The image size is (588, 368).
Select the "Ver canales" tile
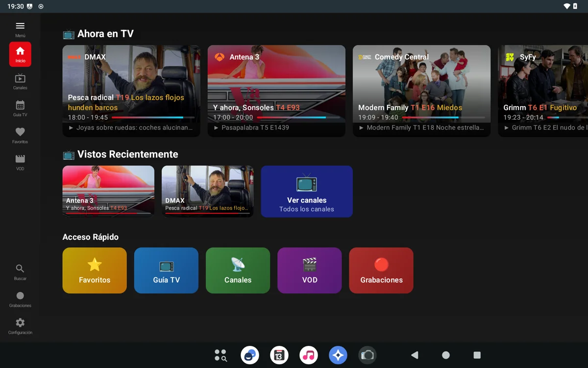click(x=306, y=191)
